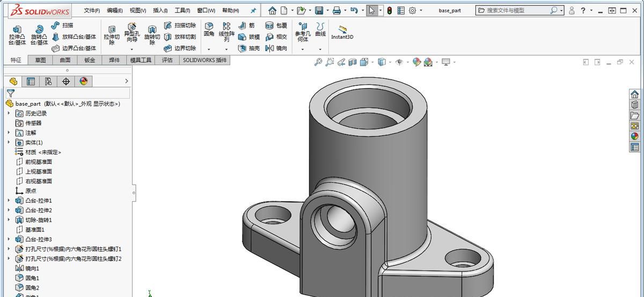Select the 包覆 wrap tool
This screenshot has width=644, height=297.
click(x=276, y=25)
